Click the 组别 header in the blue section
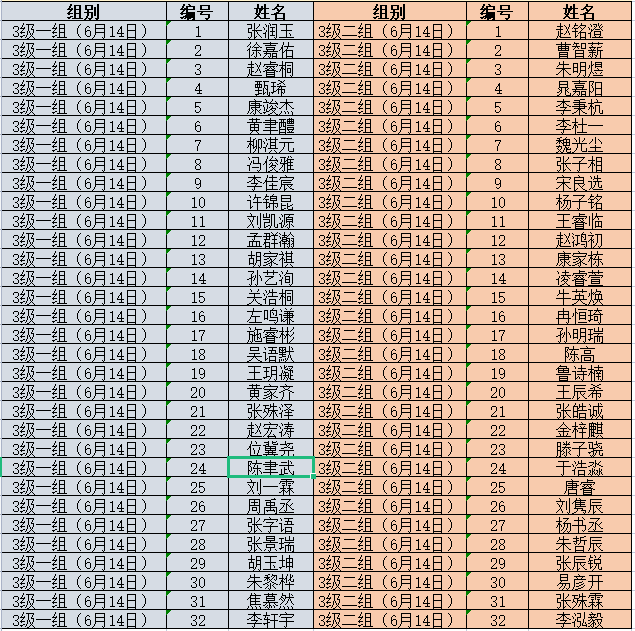The height and width of the screenshot is (631, 635). (x=83, y=12)
